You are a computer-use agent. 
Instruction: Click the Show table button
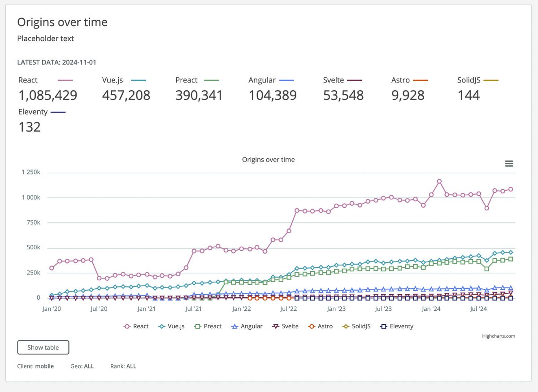(43, 348)
